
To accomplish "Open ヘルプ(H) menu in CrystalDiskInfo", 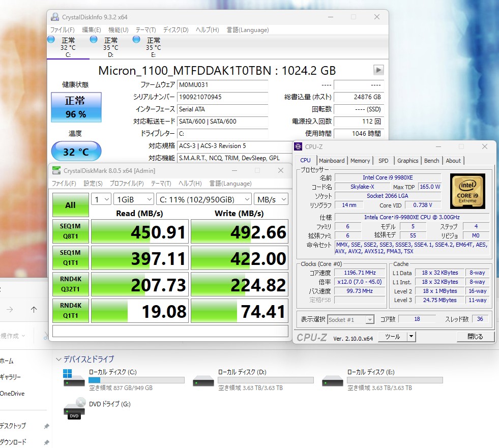I will (207, 30).
